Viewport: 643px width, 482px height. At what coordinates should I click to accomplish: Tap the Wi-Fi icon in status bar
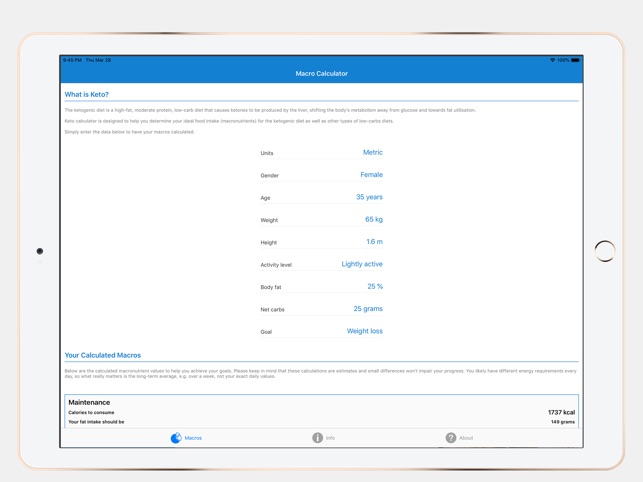coord(552,60)
